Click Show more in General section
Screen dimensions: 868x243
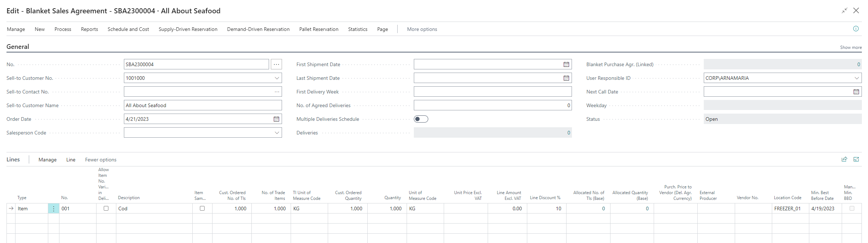click(851, 47)
